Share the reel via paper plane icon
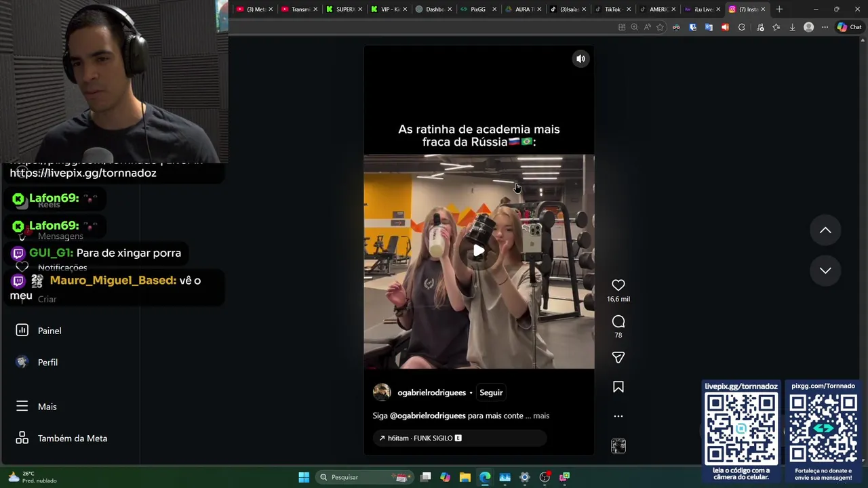Screen dimensions: 868x488 618,357
